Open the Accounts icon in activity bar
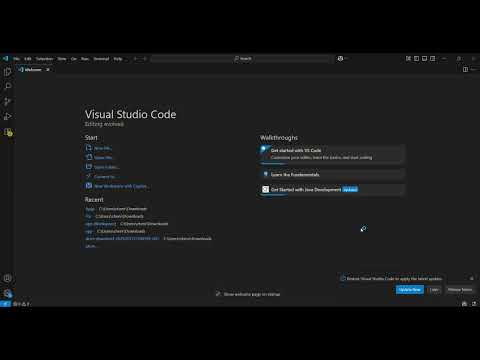This screenshot has height=360, width=480. [7, 278]
